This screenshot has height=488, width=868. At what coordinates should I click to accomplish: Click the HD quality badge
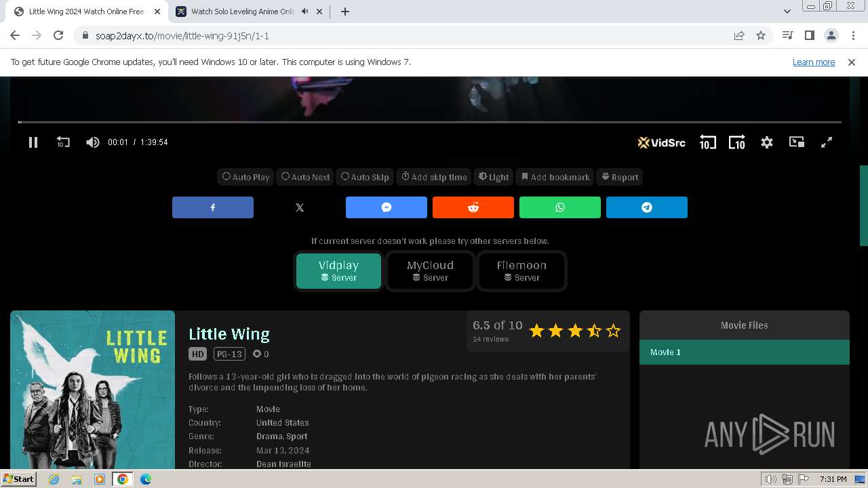coord(197,354)
